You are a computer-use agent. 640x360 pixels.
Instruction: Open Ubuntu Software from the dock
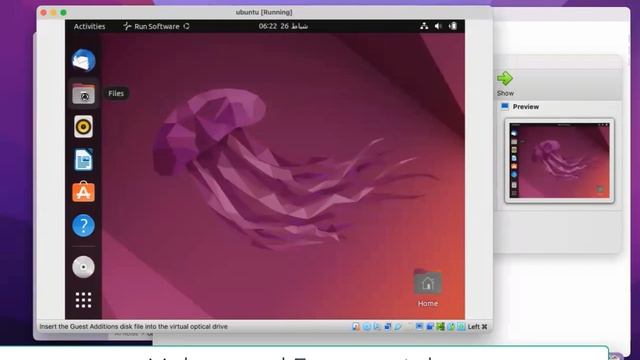[x=83, y=192]
